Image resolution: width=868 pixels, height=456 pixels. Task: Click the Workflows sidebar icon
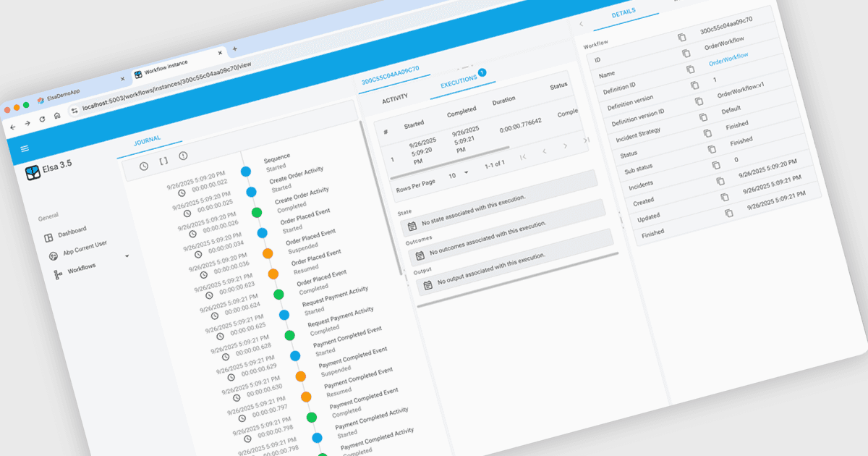coord(59,274)
